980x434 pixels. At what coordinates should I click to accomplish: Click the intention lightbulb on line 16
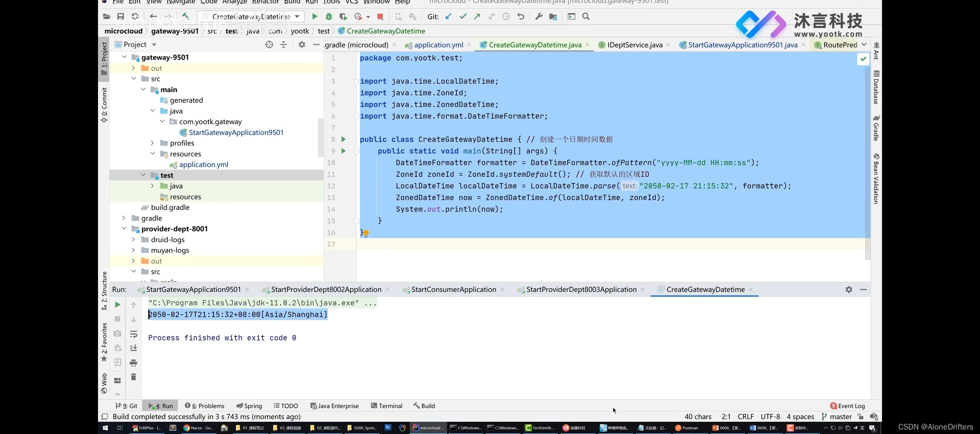pyautogui.click(x=366, y=234)
